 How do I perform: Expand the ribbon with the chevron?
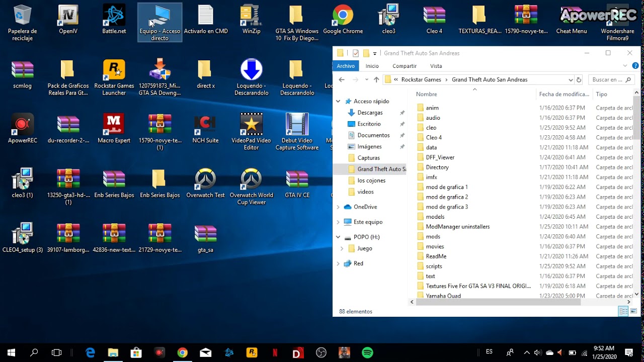pos(625,66)
